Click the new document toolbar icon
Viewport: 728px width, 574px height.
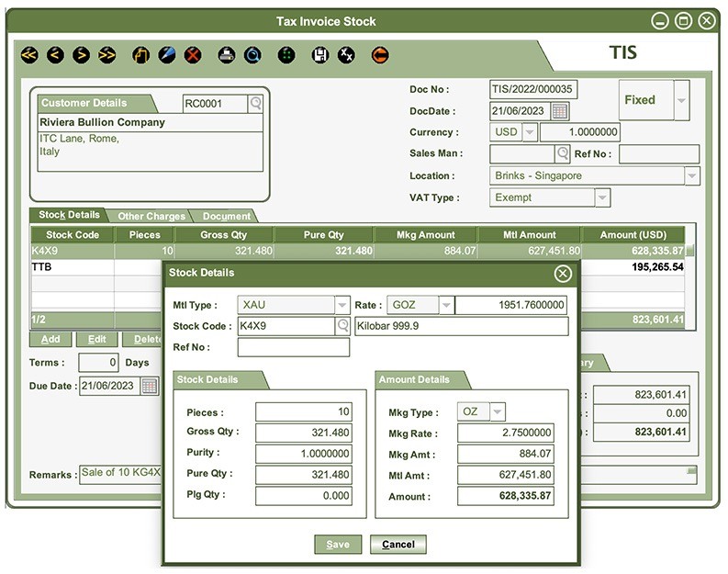tap(140, 55)
